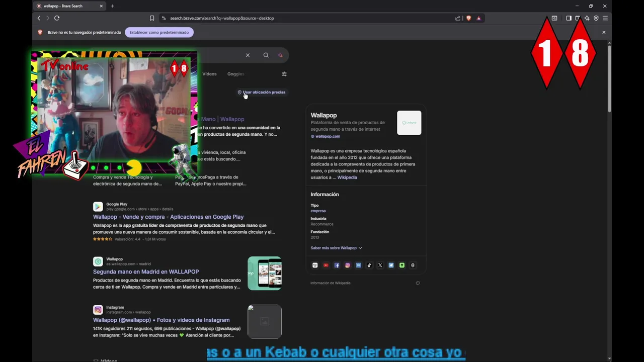Screen dimensions: 644x362
Task: Click the Instagram favicon beside instagram.com result
Action: tap(98, 310)
